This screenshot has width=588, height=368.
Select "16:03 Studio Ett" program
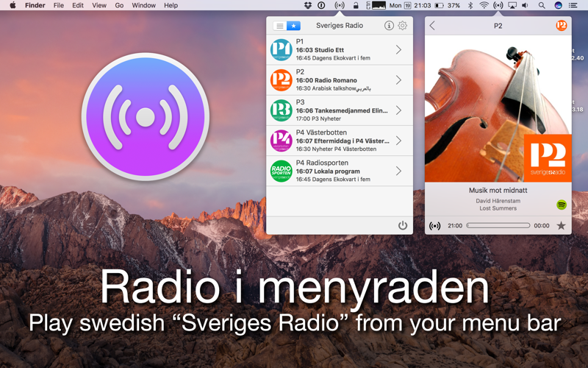click(320, 50)
